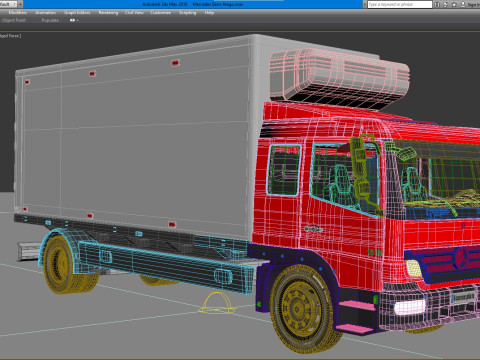480x360 pixels.
Task: Open the Animation menu
Action: point(46,13)
